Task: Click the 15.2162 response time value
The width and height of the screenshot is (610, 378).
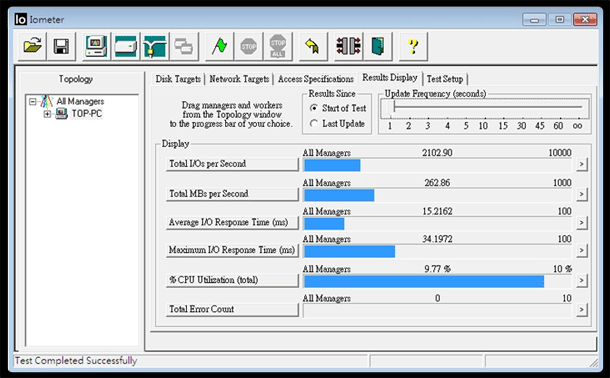Action: [437, 212]
